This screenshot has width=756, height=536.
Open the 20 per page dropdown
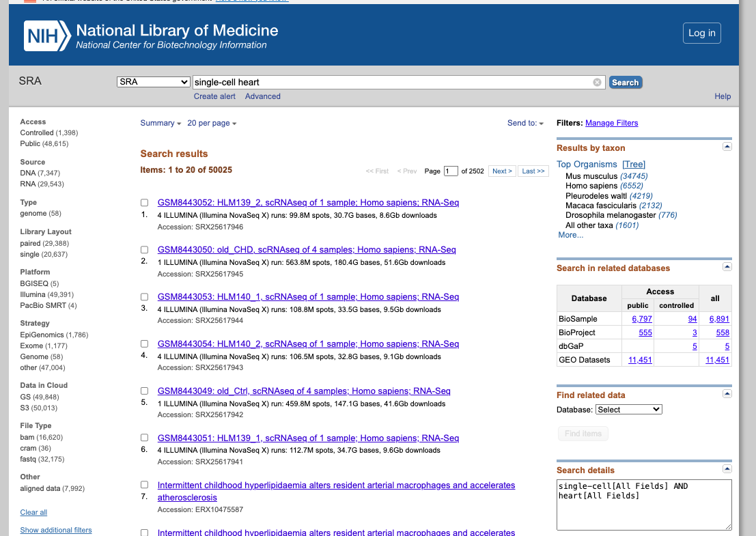(x=212, y=123)
